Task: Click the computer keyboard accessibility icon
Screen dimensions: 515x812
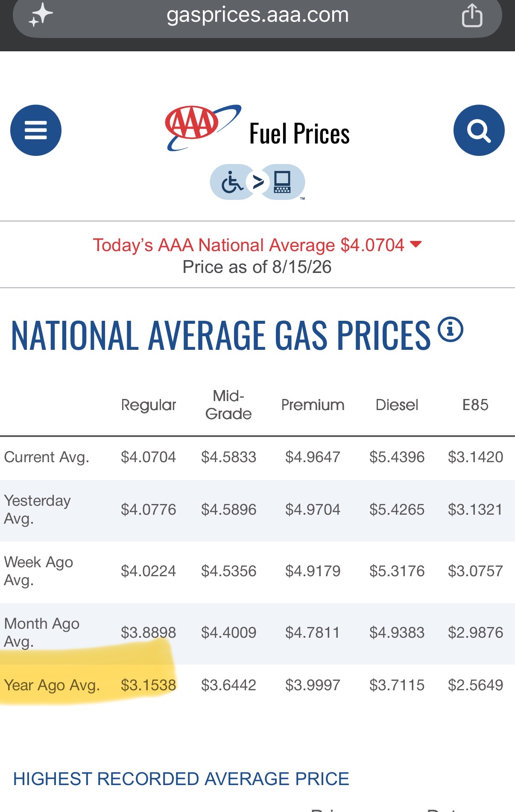Action: click(282, 182)
